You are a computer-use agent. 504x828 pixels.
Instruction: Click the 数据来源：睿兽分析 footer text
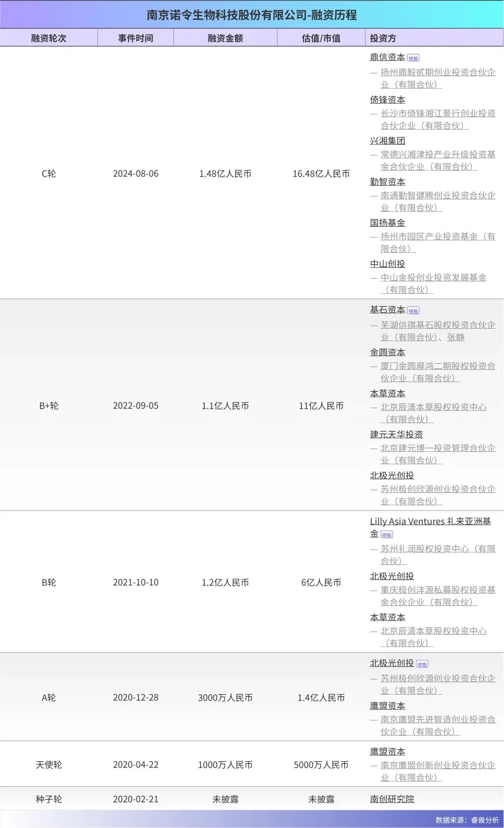[x=467, y=820]
